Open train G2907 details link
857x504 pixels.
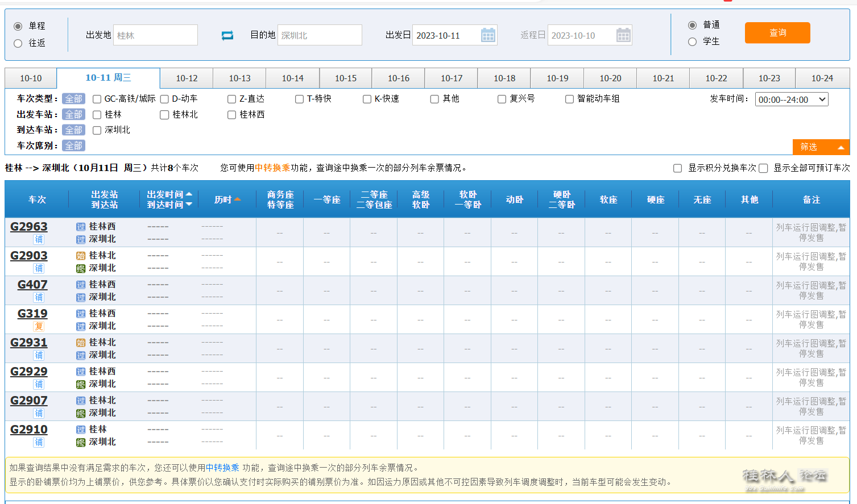click(x=29, y=401)
